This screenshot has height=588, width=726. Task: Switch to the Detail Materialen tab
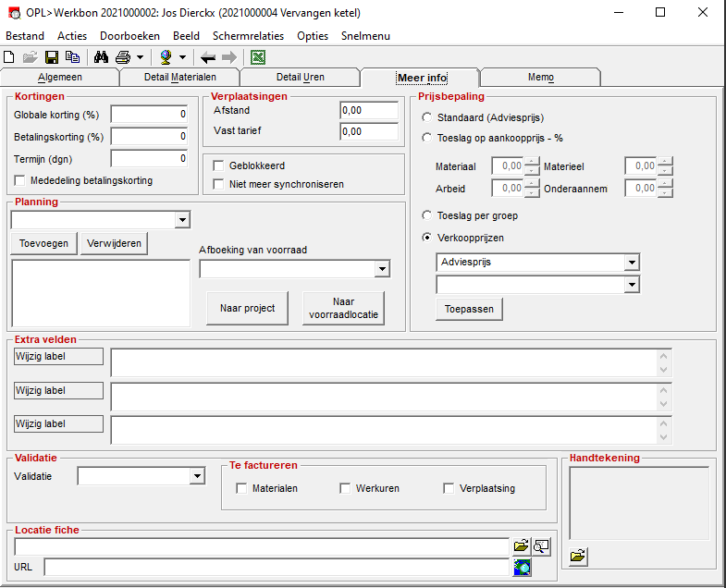180,78
